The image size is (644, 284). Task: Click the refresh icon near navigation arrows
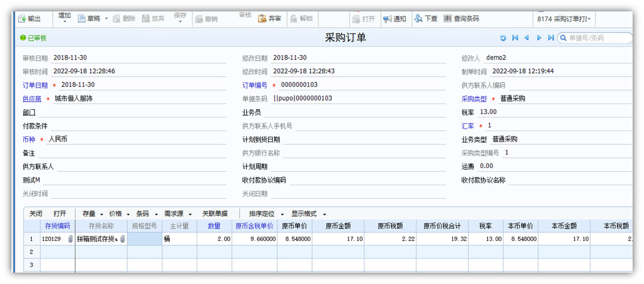coord(503,38)
